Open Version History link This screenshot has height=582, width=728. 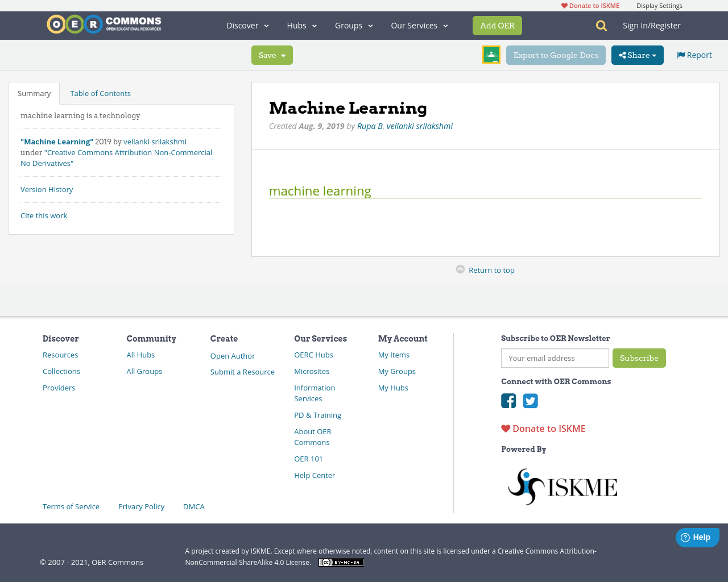click(x=47, y=189)
